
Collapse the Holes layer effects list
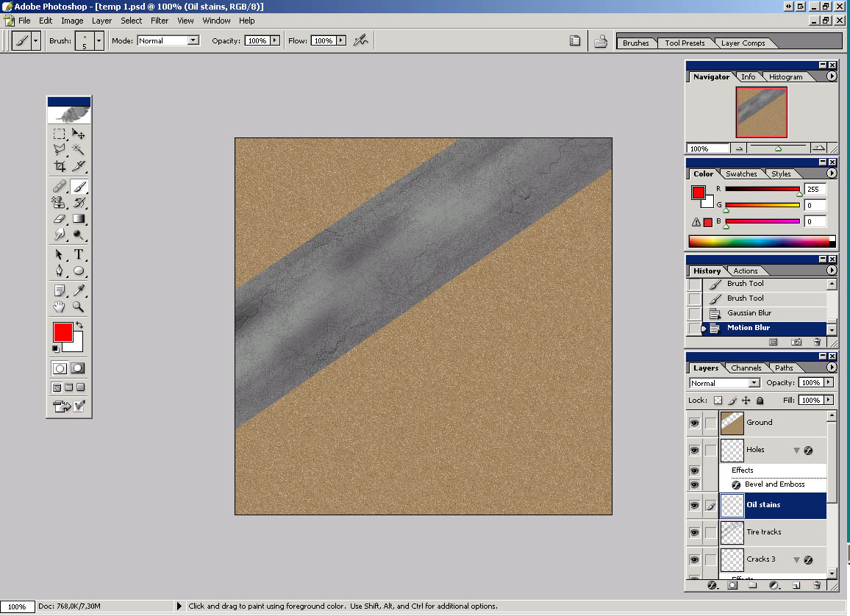click(796, 450)
